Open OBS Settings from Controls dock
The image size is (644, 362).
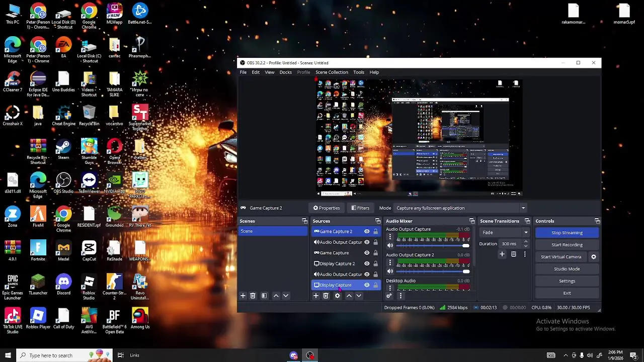567,281
